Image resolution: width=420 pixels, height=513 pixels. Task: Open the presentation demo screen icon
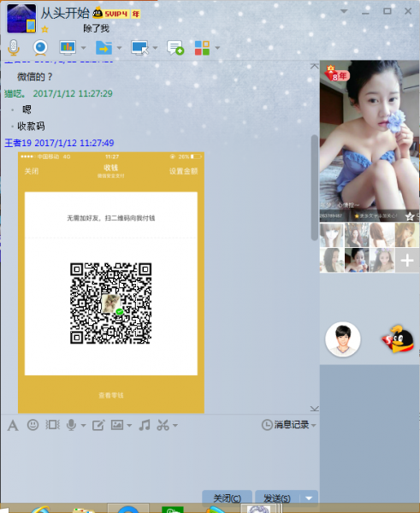point(68,48)
